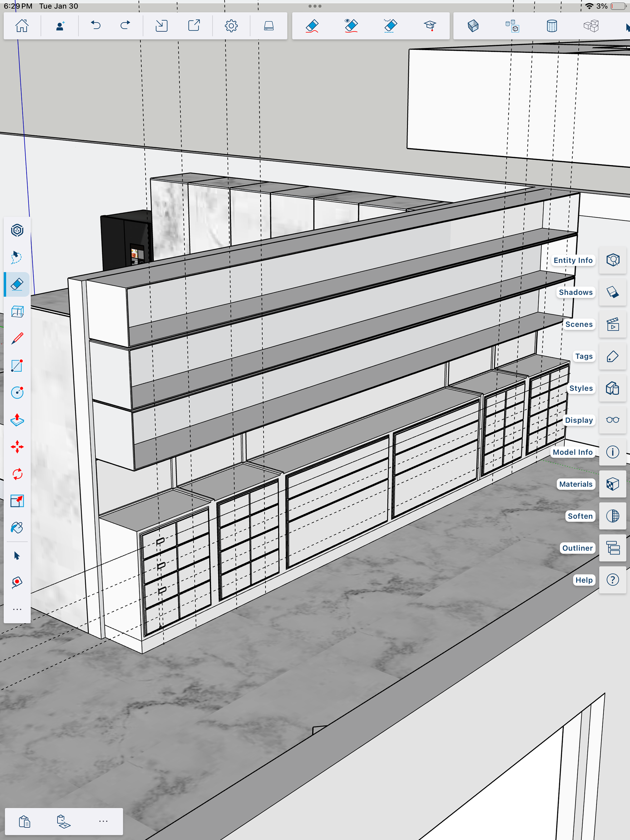Open the Entity Info panel
630x840 pixels.
(613, 260)
